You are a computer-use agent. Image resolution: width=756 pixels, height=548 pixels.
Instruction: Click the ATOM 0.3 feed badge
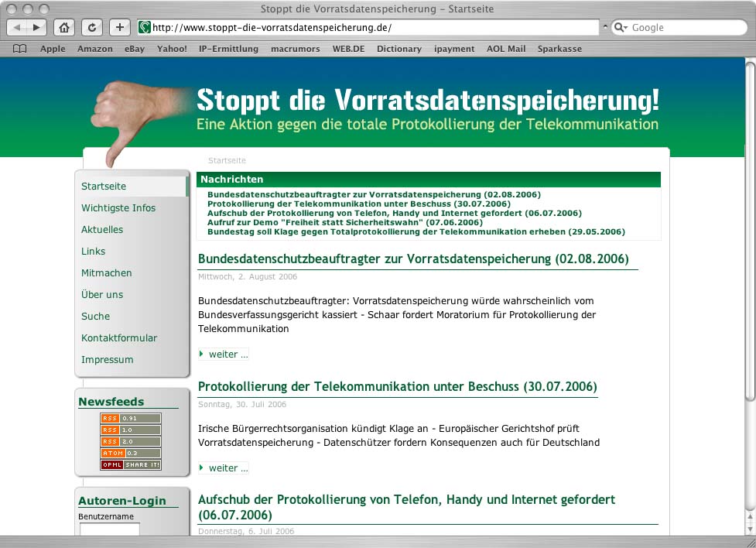(x=130, y=454)
